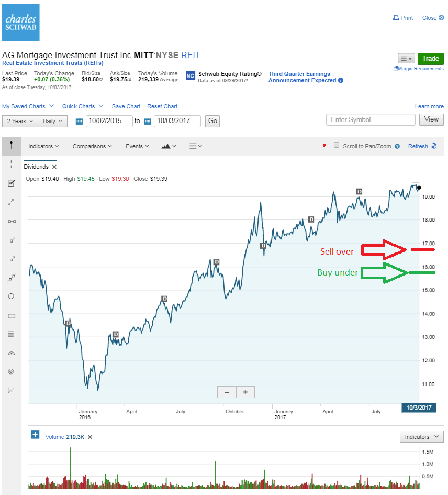Viewport: 448px width, 495px height.
Task: Click the green Trade button
Action: point(430,58)
